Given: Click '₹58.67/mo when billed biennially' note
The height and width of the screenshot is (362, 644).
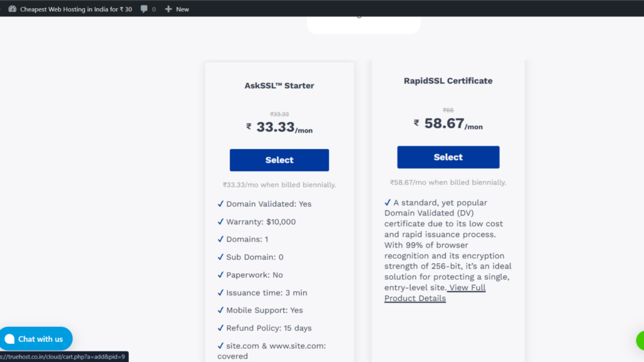Looking at the screenshot, I should coord(448,182).
